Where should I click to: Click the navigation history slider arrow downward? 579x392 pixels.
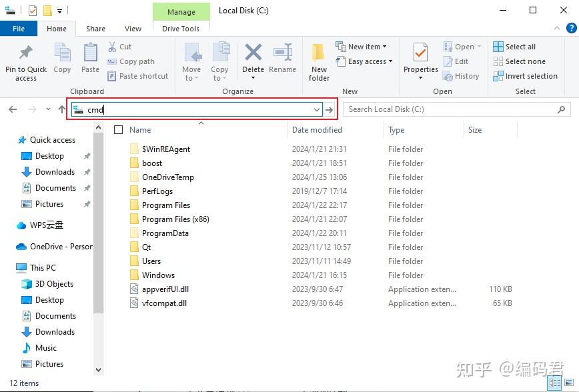[x=48, y=109]
